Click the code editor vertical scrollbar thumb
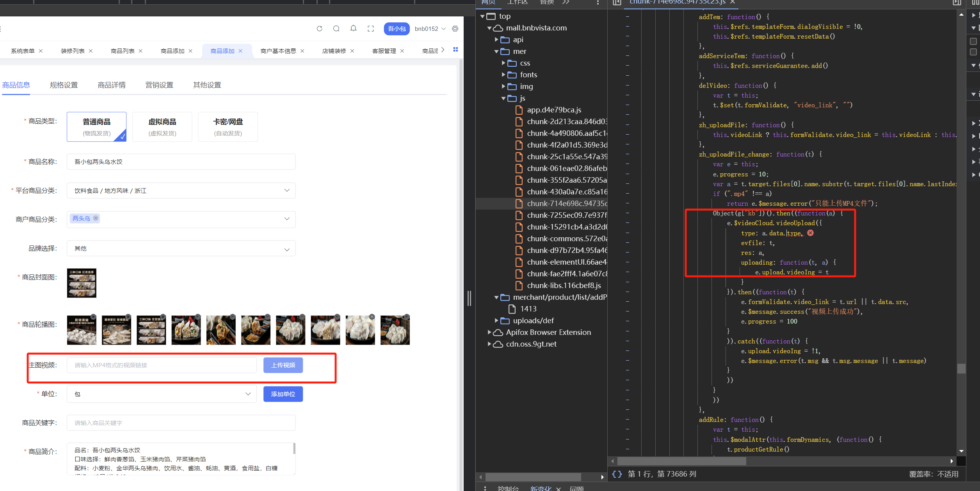Viewport: 980px width, 491px height. [x=961, y=368]
